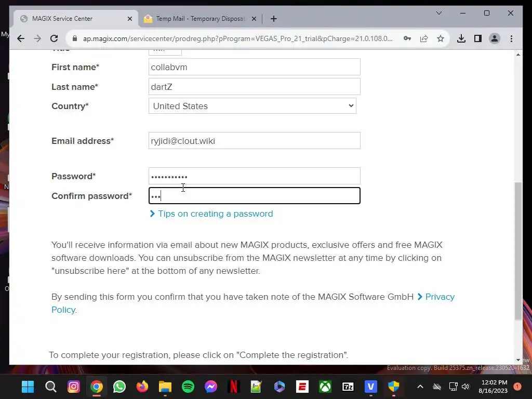Click the Confirm password field
The width and height of the screenshot is (532, 399).
click(x=254, y=196)
